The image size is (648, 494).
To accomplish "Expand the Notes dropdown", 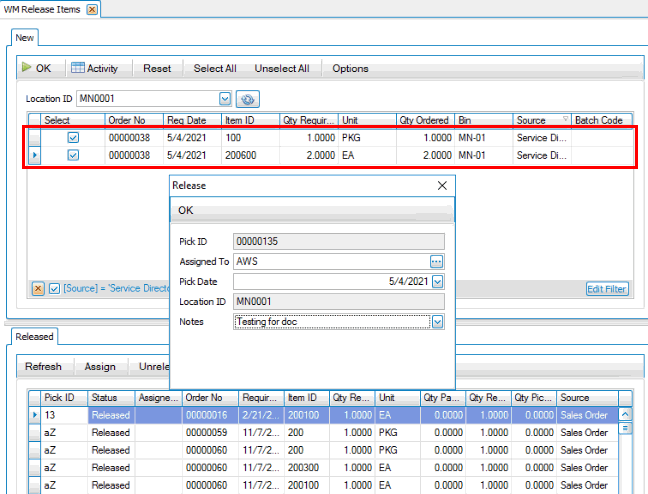I will 437,322.
